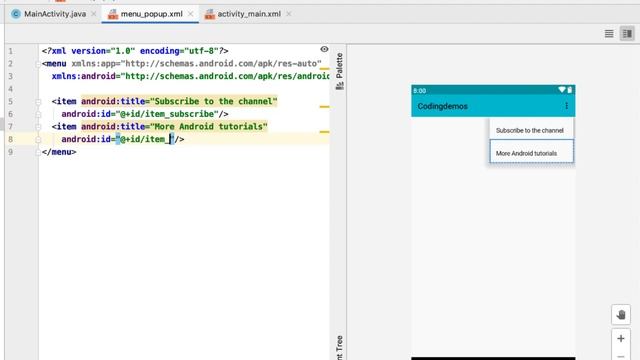Image resolution: width=640 pixels, height=360 pixels.
Task: Click the 'Codingdemos' title in preview
Action: click(x=442, y=106)
